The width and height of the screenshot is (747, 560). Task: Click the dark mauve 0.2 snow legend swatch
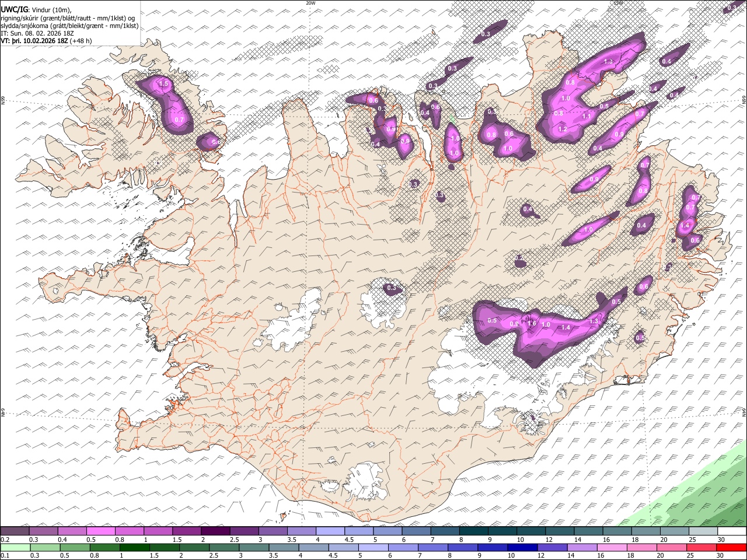[15, 531]
